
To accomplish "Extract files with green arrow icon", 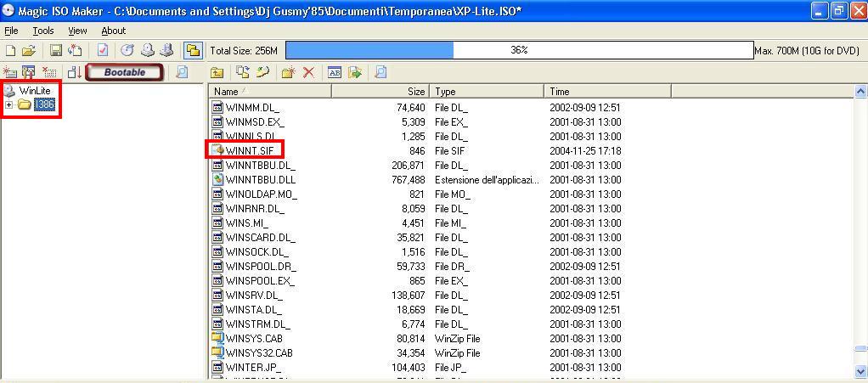I will point(354,72).
